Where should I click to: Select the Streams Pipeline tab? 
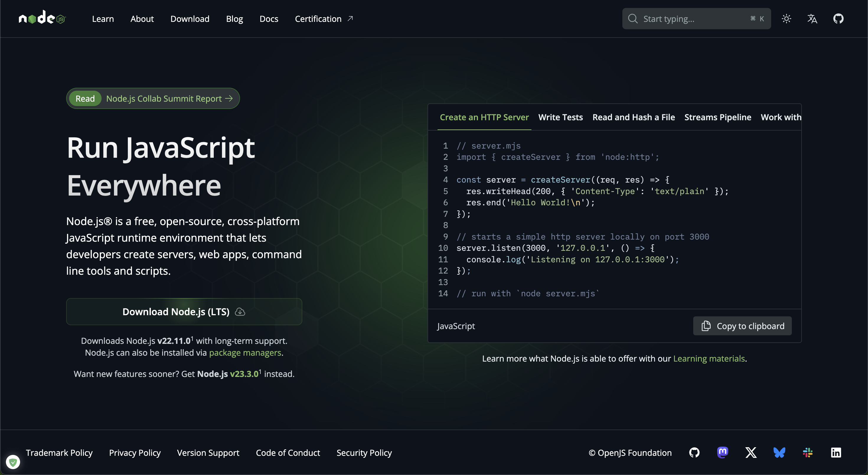point(718,117)
